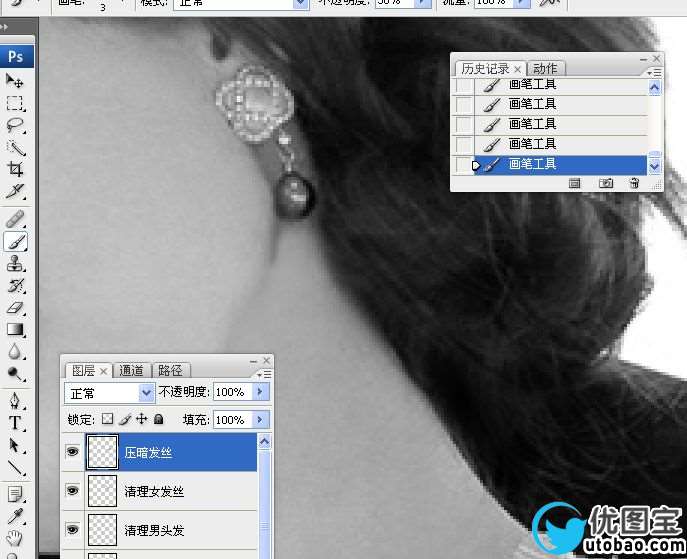
Task: Select the Line tool
Action: pyautogui.click(x=15, y=467)
